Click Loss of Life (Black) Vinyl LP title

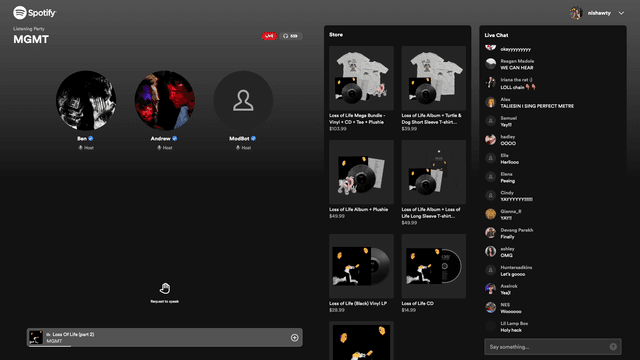click(358, 303)
